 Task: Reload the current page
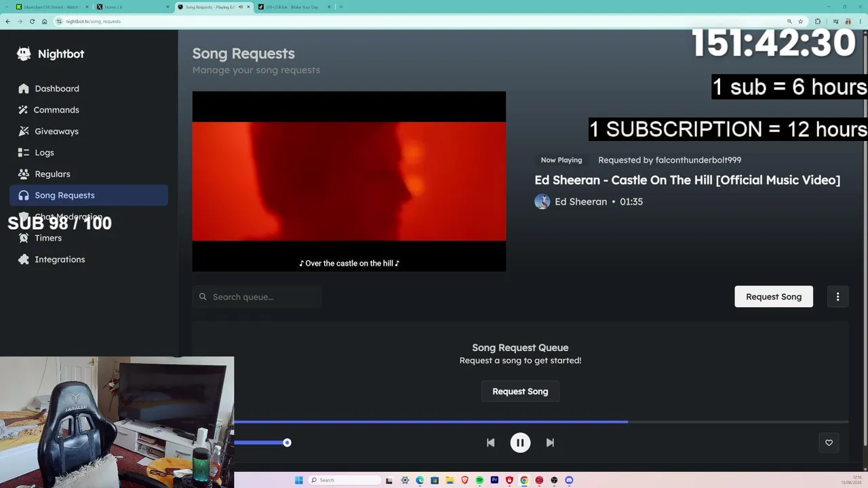click(32, 21)
